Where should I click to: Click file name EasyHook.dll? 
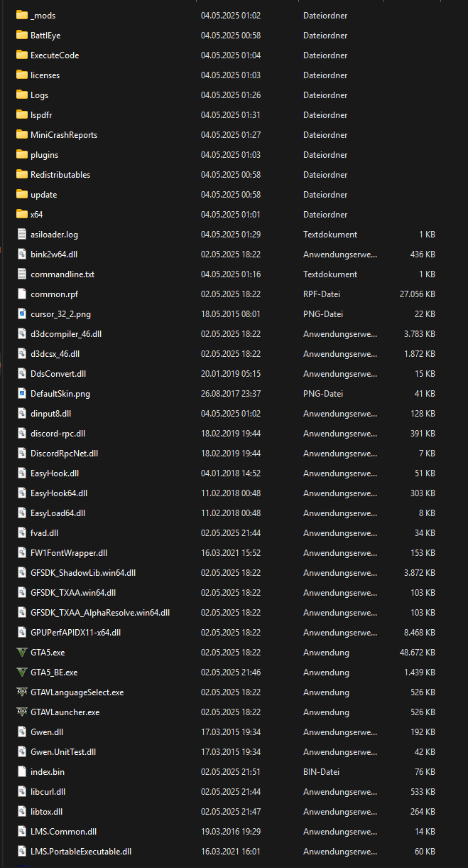pos(55,473)
